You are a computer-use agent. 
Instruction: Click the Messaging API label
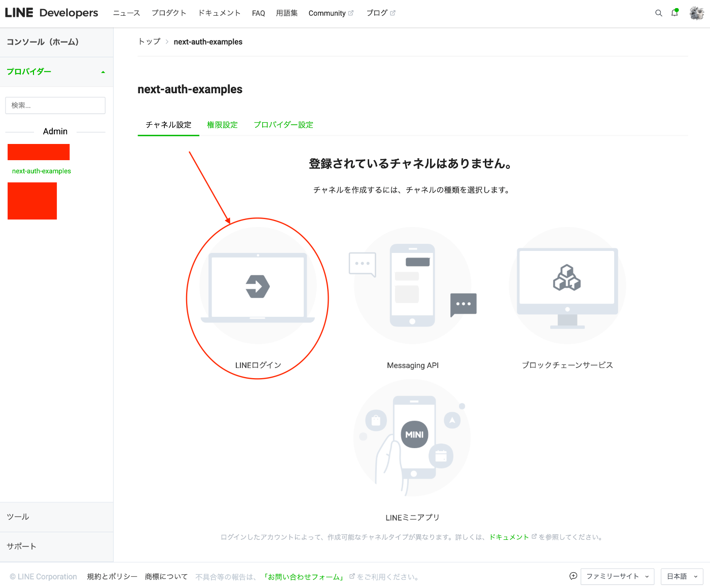point(413,365)
